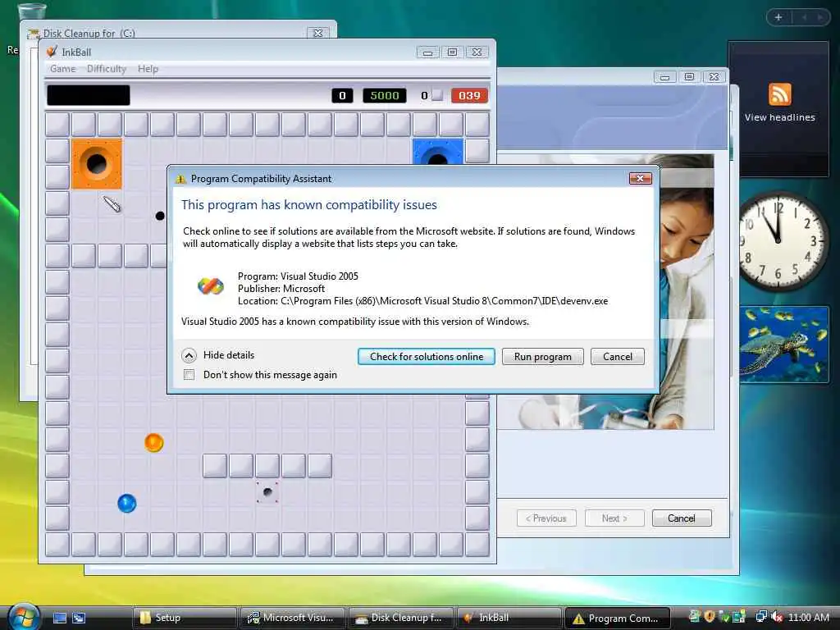Click the green 5000 score display in InkBall
Screen dimensions: 840x630
click(385, 95)
